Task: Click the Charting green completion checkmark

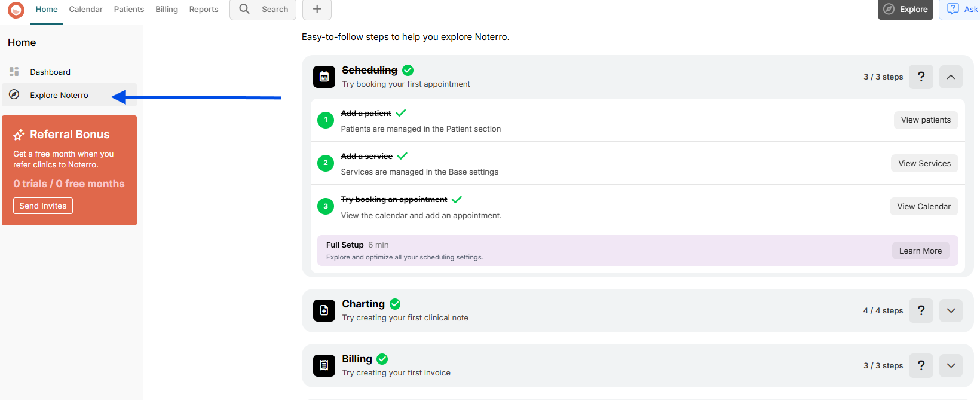Action: pyautogui.click(x=395, y=304)
